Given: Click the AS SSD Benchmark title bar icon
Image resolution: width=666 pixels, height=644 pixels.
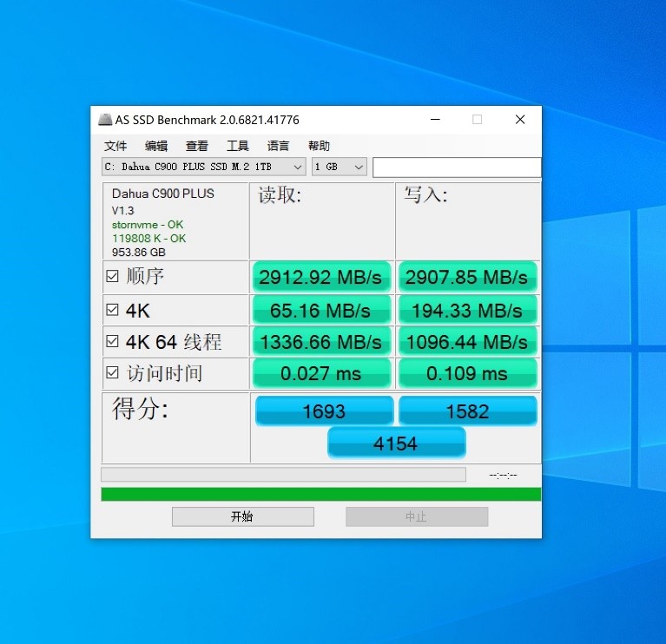Looking at the screenshot, I should pos(105,120).
